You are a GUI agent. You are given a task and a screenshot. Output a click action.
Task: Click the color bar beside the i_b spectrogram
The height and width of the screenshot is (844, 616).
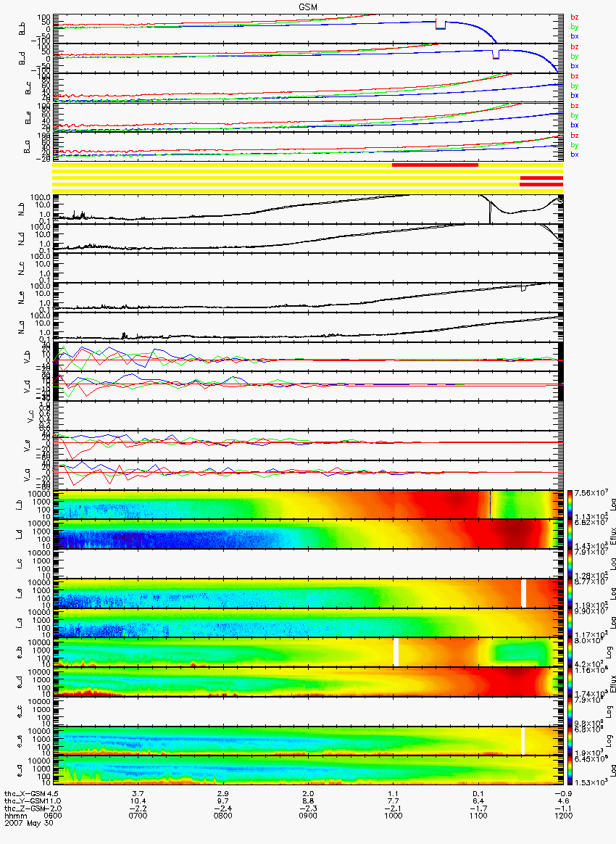[x=570, y=505]
